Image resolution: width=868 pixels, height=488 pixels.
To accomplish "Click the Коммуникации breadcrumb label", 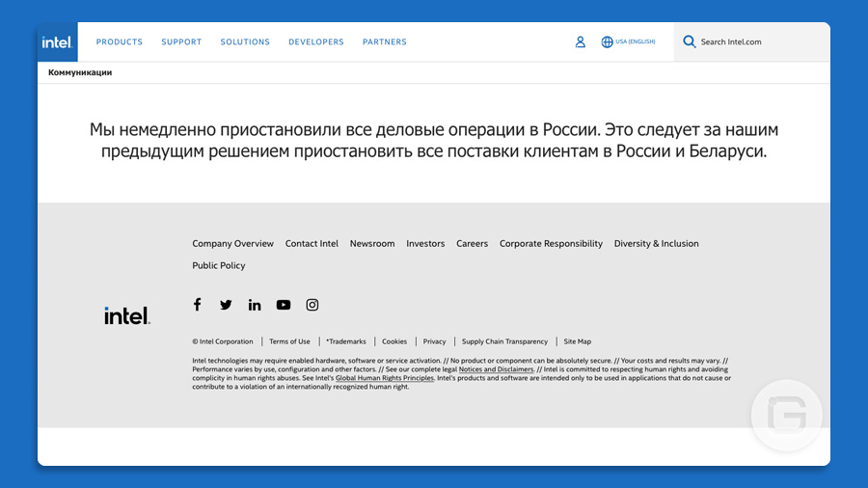I will pyautogui.click(x=80, y=72).
